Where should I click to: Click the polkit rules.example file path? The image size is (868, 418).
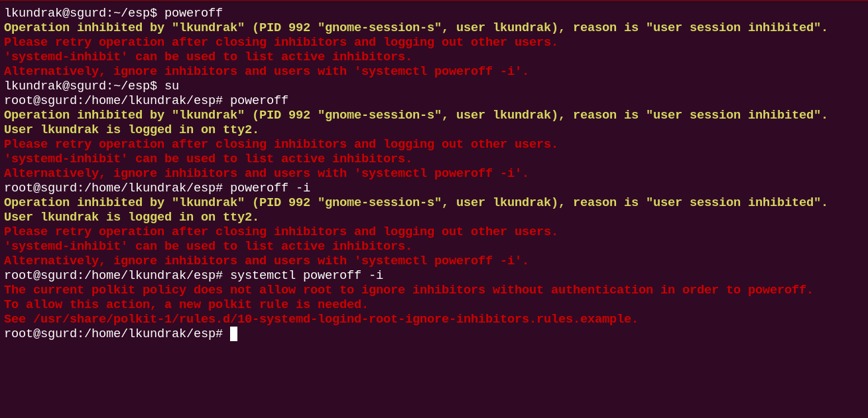pos(335,319)
